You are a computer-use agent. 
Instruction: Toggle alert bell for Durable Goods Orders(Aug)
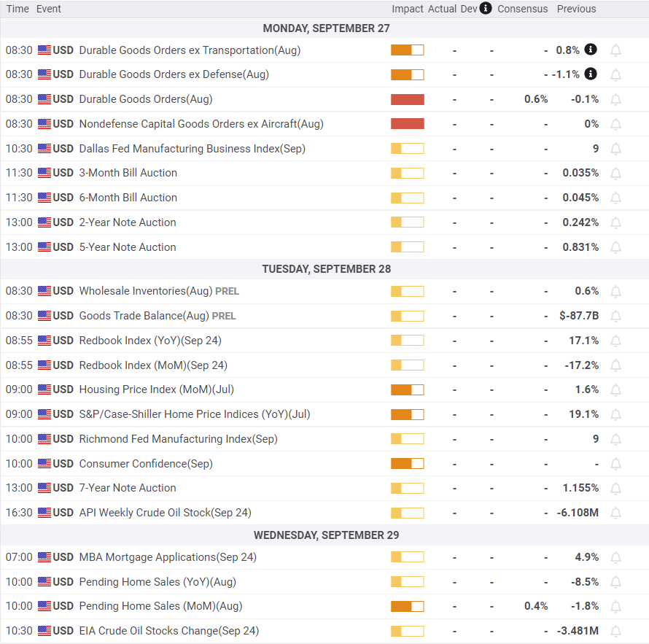[615, 99]
